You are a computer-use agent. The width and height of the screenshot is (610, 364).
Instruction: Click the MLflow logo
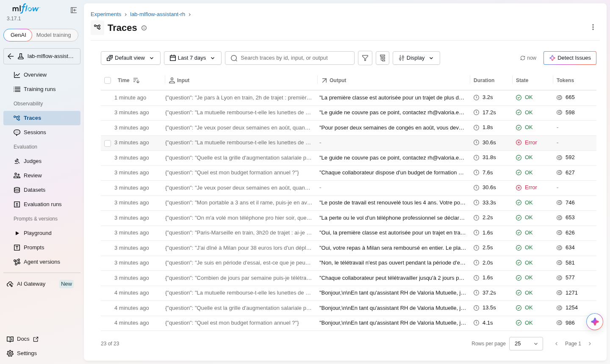pyautogui.click(x=25, y=8)
